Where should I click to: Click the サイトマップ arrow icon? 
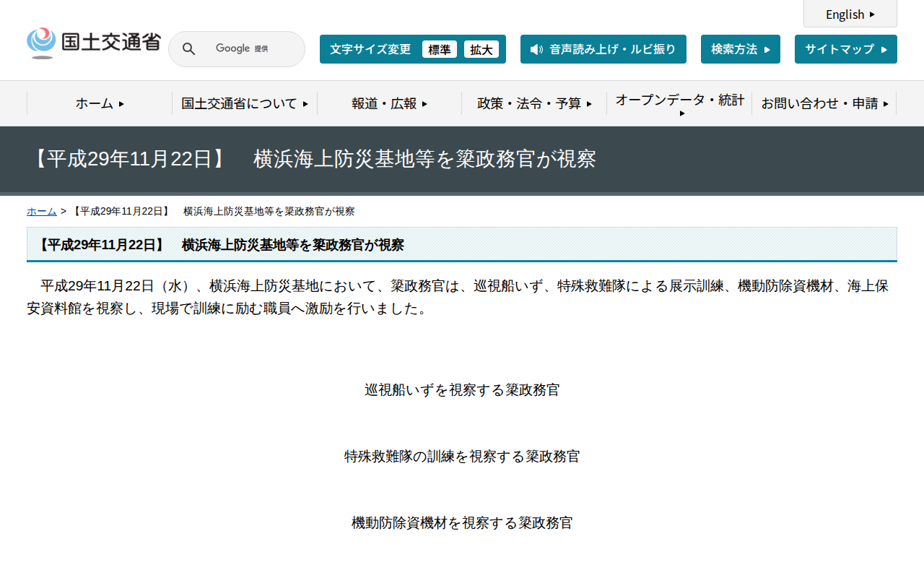point(885,49)
